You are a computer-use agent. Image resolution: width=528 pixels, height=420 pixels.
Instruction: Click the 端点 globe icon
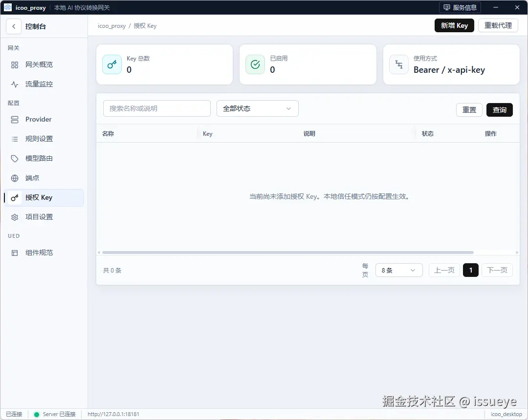tap(15, 178)
